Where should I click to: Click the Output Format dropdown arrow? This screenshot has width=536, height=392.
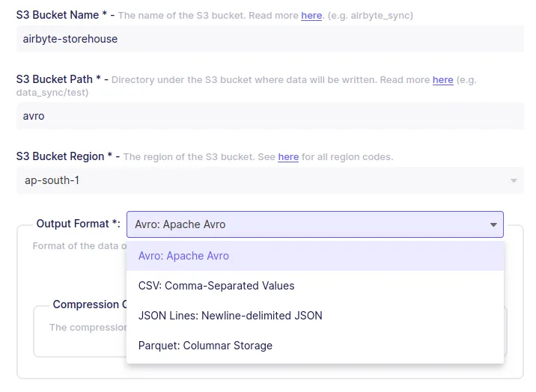tap(493, 224)
